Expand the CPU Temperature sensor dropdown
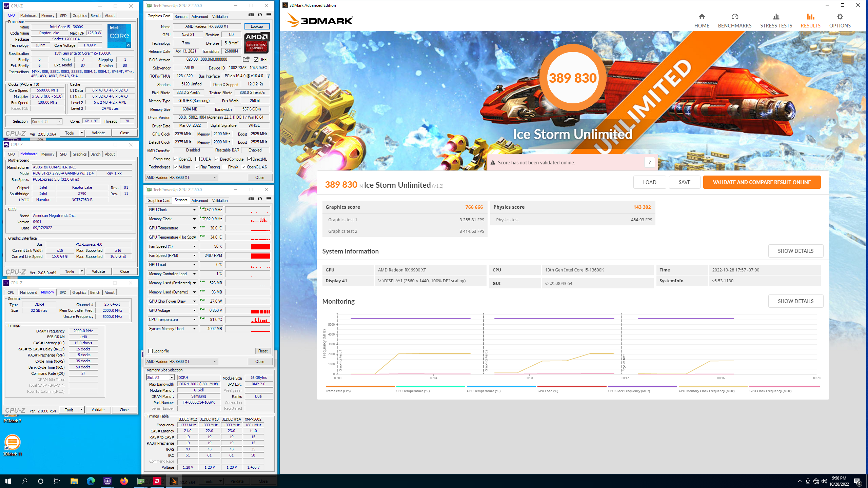868x488 pixels. [x=194, y=320]
